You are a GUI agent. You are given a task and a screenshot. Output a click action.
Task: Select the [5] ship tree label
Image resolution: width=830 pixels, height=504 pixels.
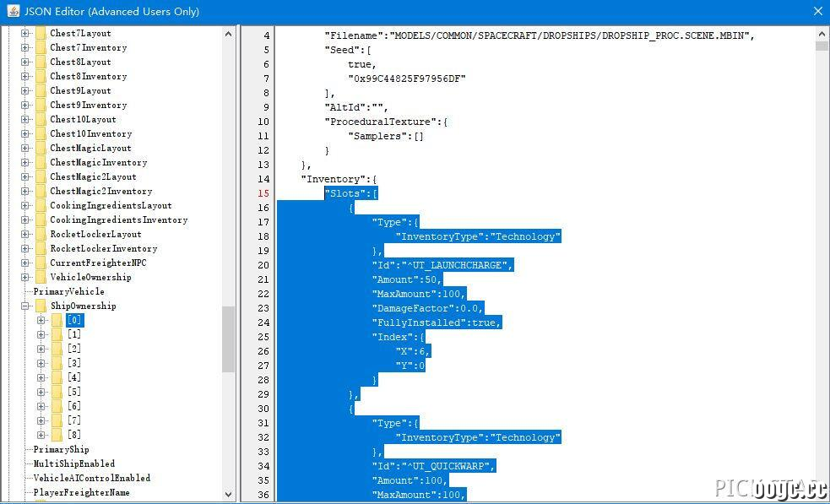74,392
